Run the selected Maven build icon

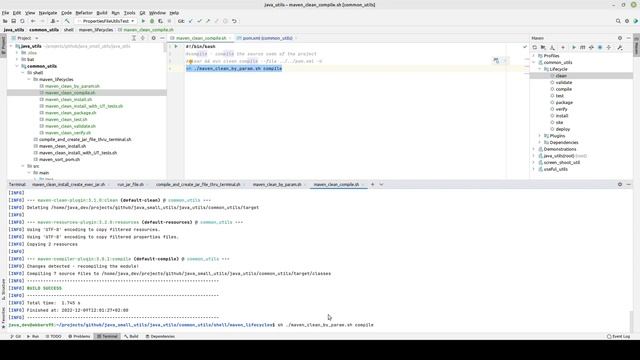(573, 47)
